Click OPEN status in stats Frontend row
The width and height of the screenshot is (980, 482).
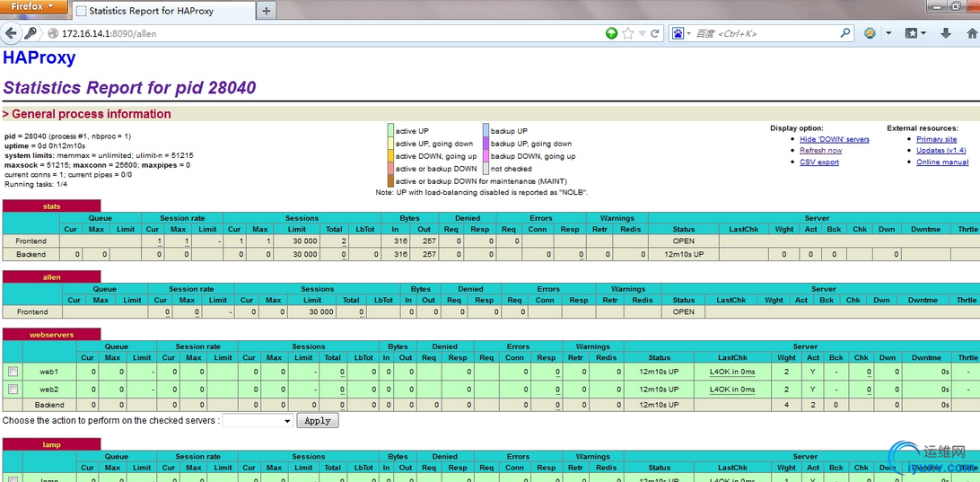point(684,241)
